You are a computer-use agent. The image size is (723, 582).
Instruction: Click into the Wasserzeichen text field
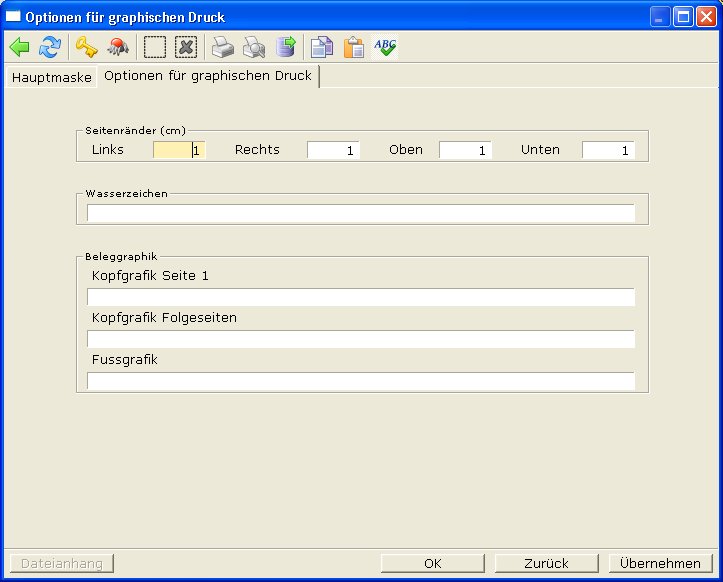pyautogui.click(x=360, y=213)
